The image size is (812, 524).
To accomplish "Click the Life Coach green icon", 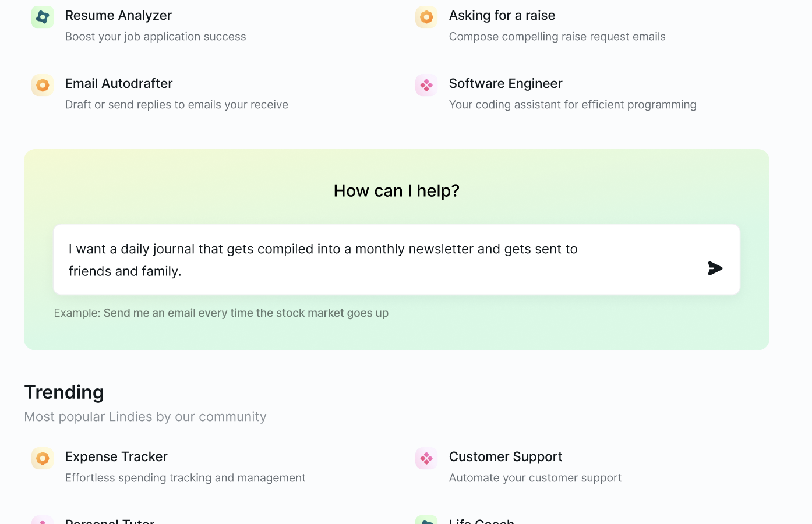I will point(426,520).
